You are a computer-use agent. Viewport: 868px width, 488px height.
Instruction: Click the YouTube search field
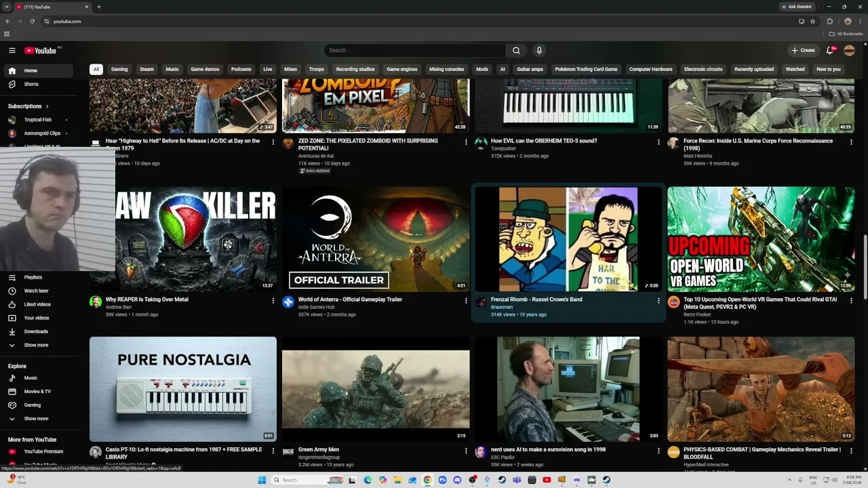(415, 50)
